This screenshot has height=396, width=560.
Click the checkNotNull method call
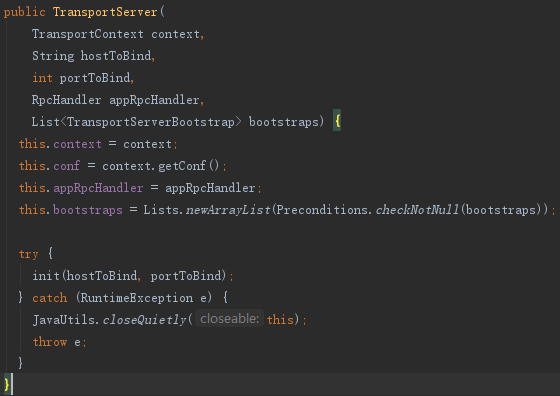(417, 210)
